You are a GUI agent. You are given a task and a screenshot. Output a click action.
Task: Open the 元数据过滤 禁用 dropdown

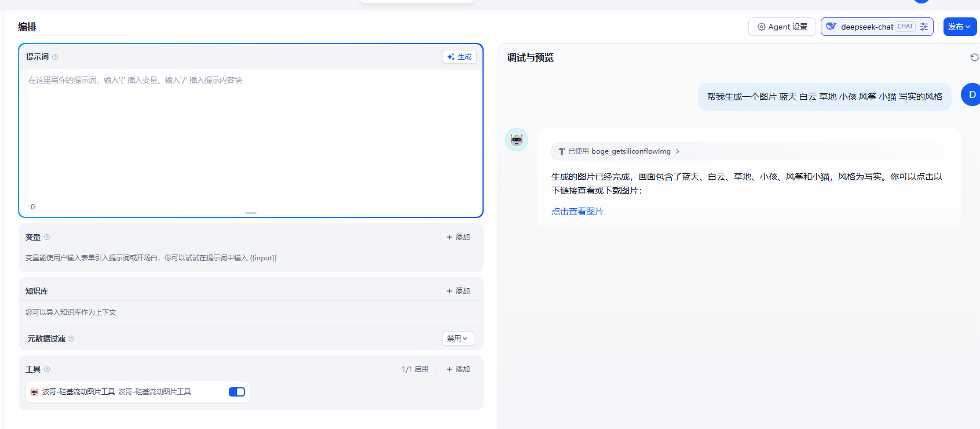click(458, 339)
